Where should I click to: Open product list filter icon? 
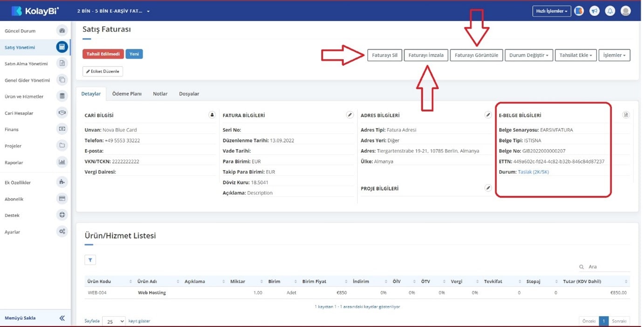[x=90, y=260]
